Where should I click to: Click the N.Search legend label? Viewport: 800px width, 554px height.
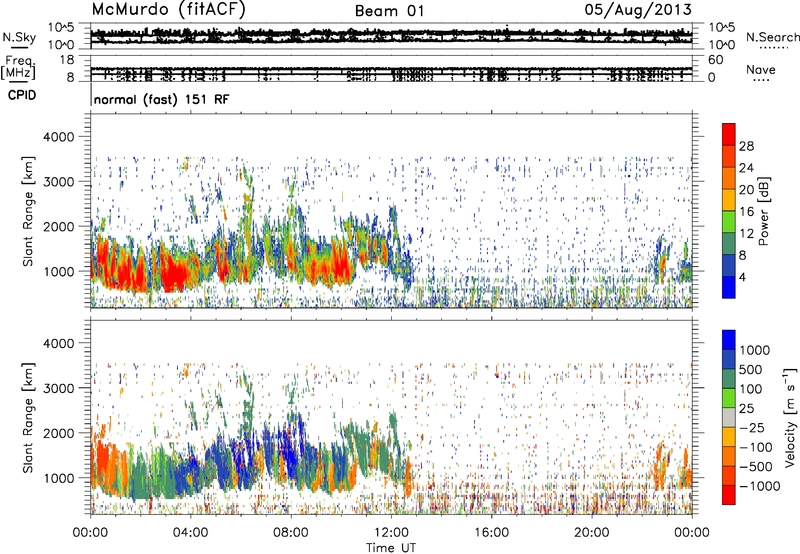coord(772,37)
